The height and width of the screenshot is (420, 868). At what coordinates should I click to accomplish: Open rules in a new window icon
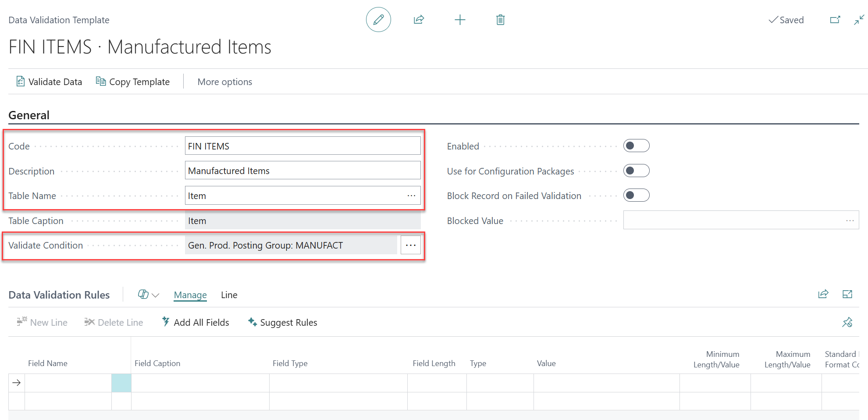tap(847, 294)
